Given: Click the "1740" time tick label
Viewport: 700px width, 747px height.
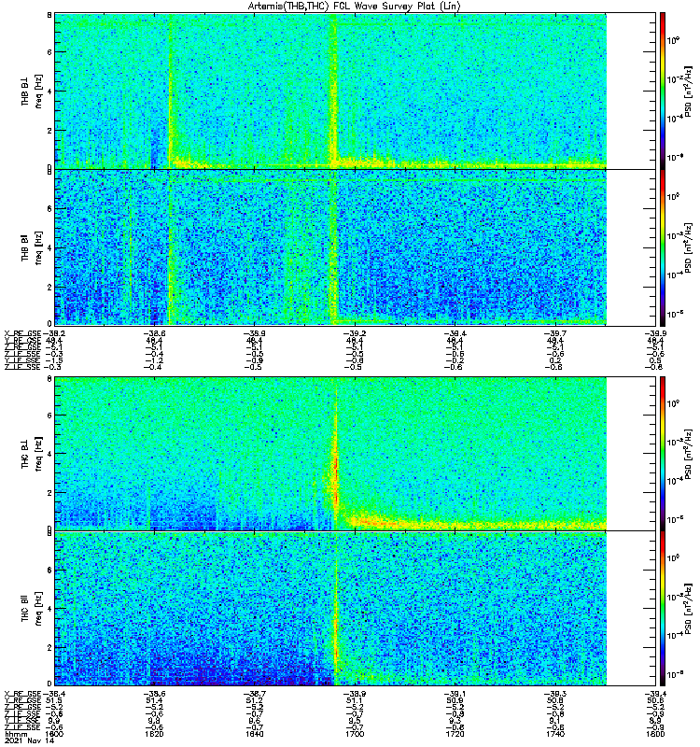Looking at the screenshot, I should point(554,734).
